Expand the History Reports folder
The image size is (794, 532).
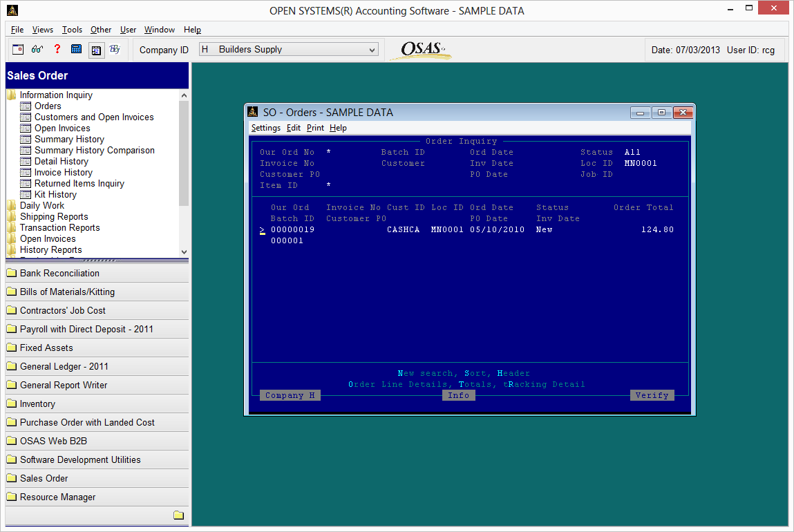tap(44, 250)
